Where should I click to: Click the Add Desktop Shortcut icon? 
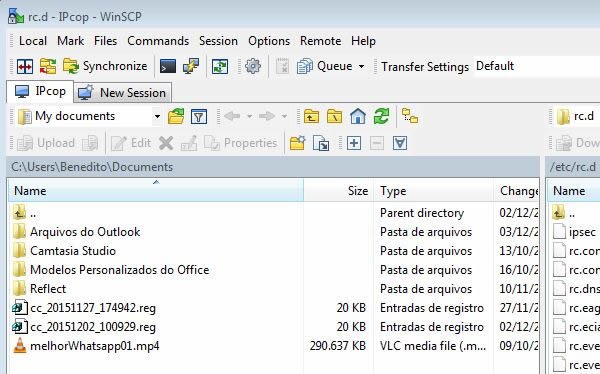point(321,143)
